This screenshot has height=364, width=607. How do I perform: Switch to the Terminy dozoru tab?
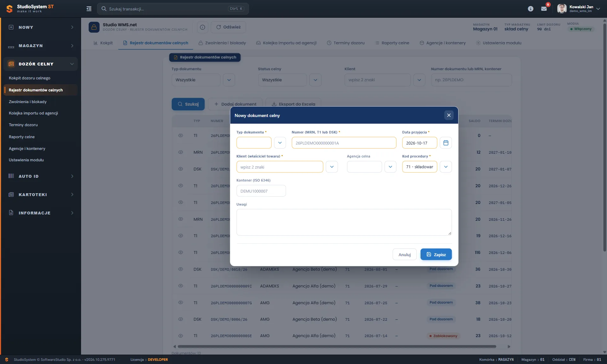tap(346, 43)
